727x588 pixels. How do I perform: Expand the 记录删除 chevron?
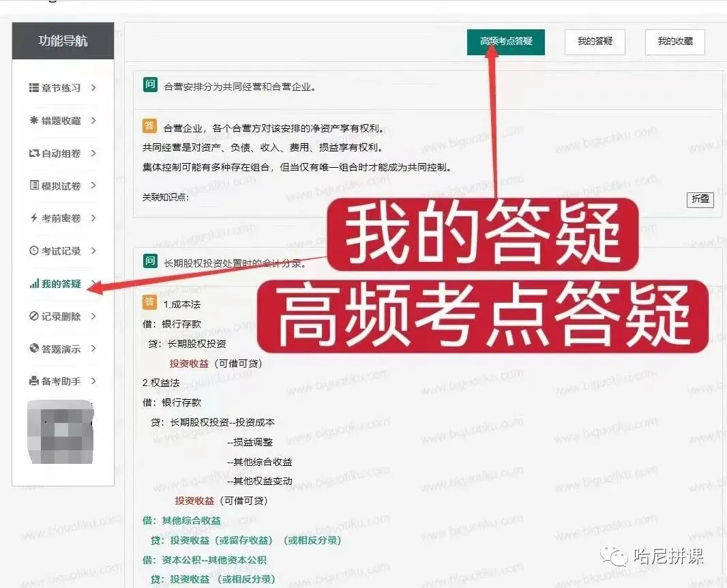(93, 317)
